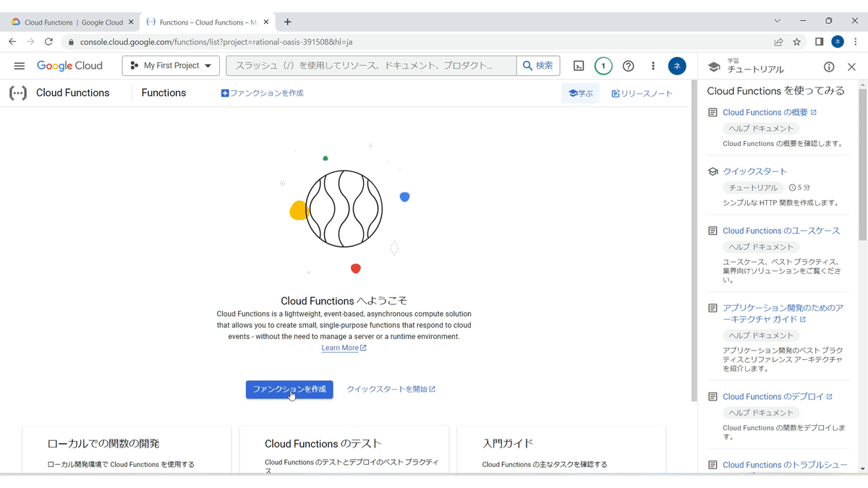Click the tutorial panel info icon
Screen dimensions: 868x488
tap(829, 67)
